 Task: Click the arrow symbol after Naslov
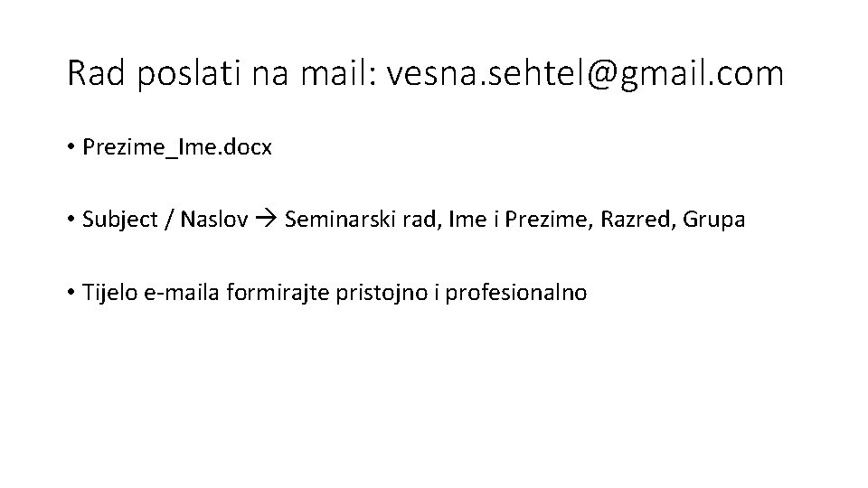click(x=267, y=220)
